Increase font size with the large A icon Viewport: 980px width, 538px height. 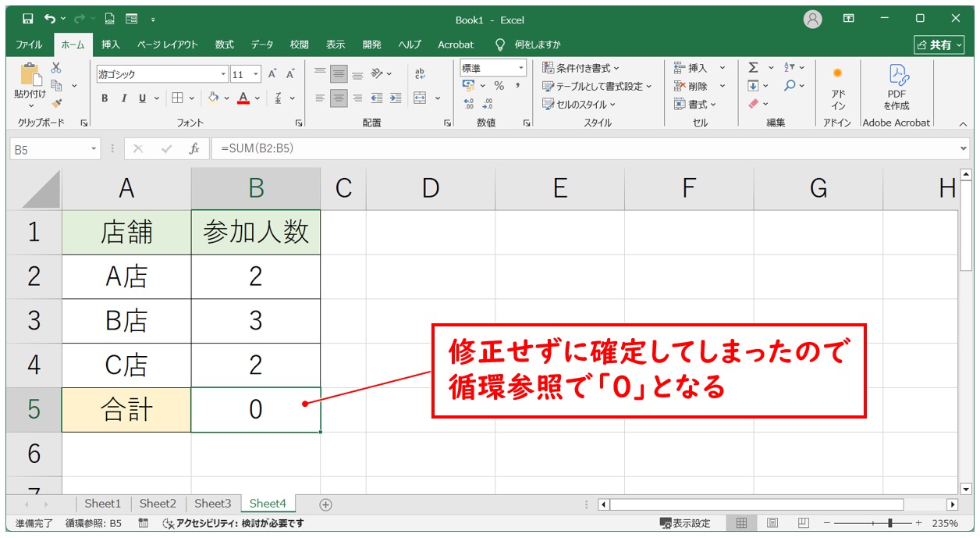pyautogui.click(x=272, y=74)
